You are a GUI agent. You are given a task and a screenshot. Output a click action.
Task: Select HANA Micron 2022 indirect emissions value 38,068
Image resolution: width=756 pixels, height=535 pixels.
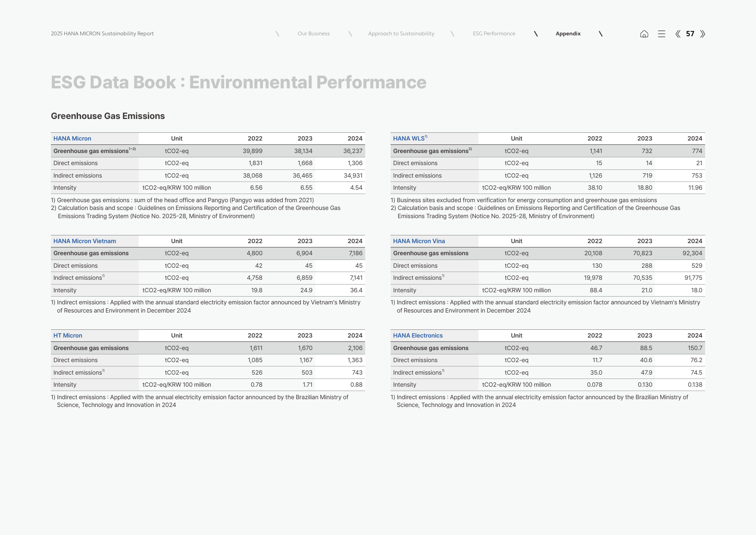pyautogui.click(x=252, y=175)
